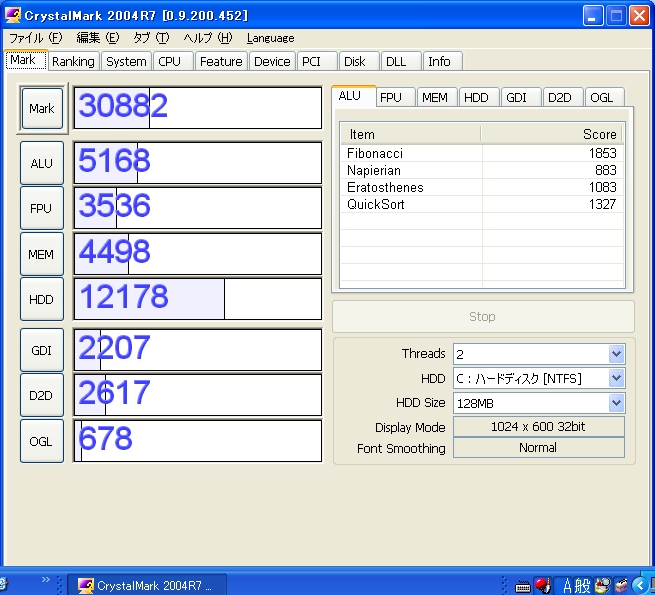
Task: Run the D2D benchmark button
Action: point(42,395)
